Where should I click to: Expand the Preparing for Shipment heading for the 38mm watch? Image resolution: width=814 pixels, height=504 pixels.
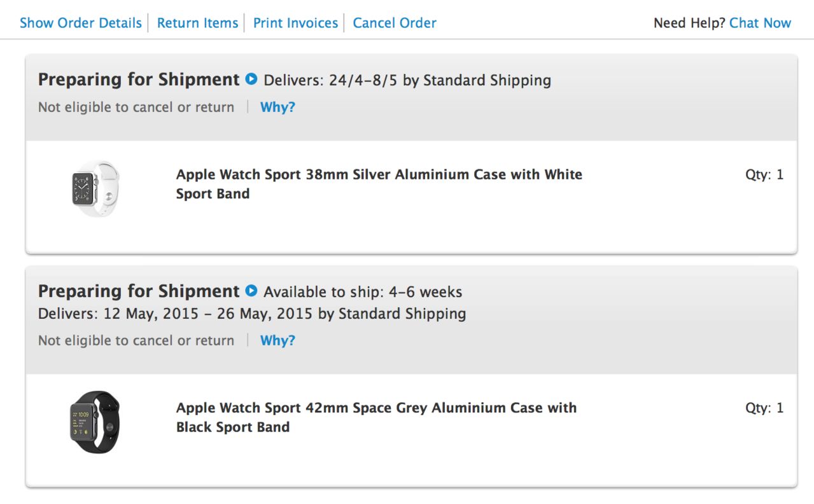138,80
